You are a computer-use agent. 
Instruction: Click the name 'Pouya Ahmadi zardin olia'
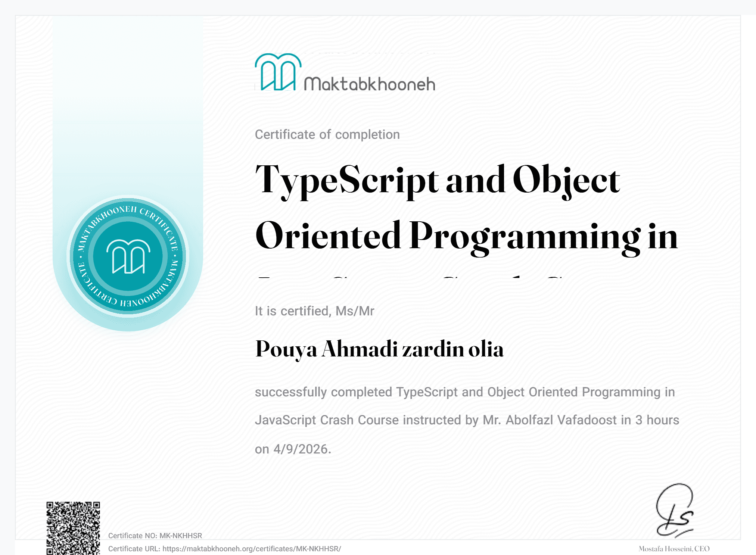tap(379, 349)
